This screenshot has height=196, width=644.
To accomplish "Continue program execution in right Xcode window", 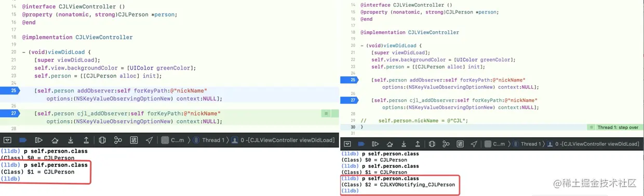I will (x=375, y=144).
